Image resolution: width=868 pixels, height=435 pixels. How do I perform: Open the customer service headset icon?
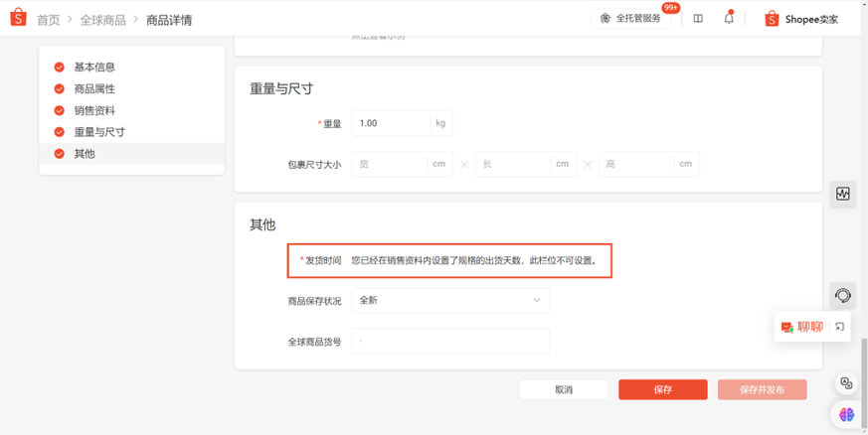tap(843, 296)
